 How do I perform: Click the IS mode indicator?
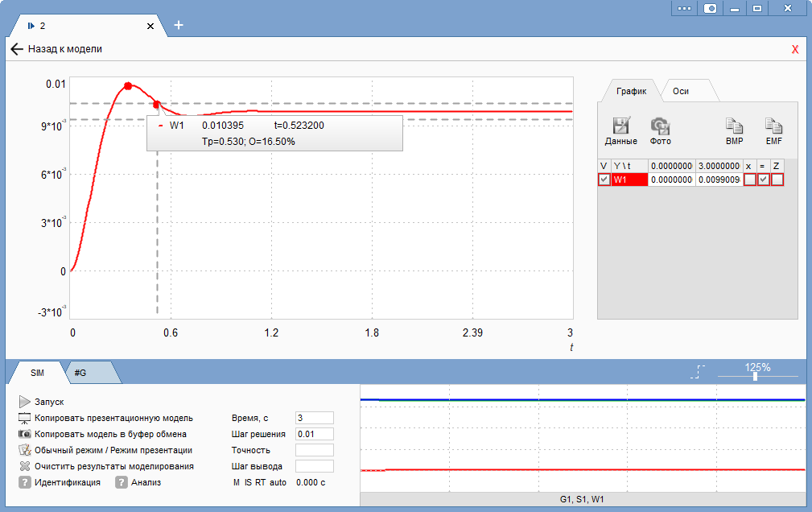[248, 482]
